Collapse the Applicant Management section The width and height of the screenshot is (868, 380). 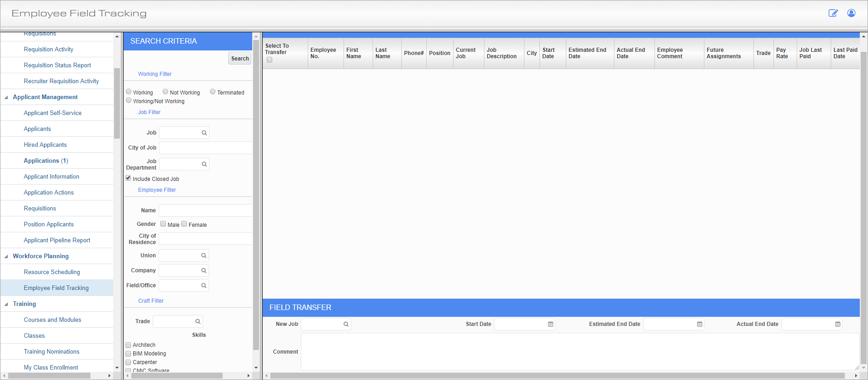click(6, 97)
